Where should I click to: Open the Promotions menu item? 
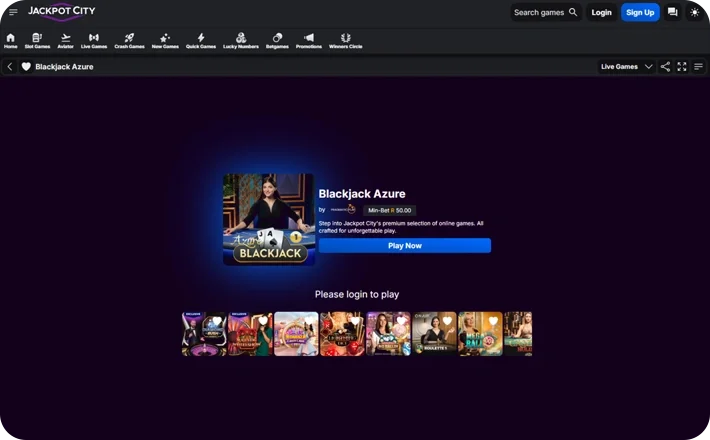pyautogui.click(x=309, y=41)
